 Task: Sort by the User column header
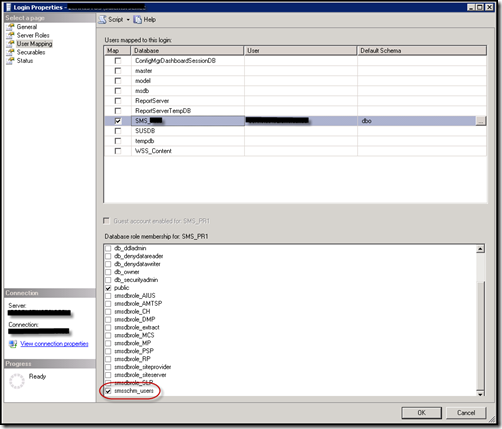pos(301,51)
